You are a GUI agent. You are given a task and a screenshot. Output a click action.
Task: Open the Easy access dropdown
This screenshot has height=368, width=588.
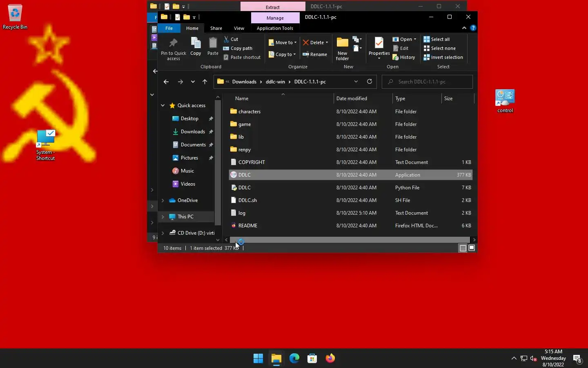[357, 48]
